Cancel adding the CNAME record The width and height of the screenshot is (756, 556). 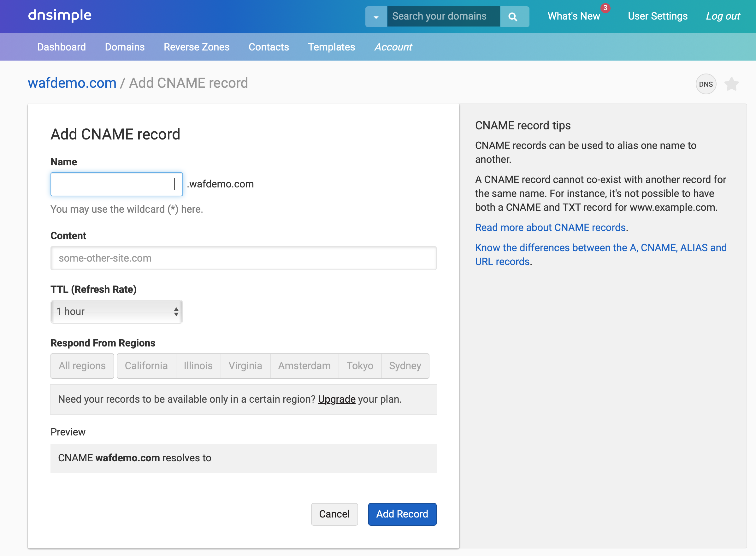(334, 514)
